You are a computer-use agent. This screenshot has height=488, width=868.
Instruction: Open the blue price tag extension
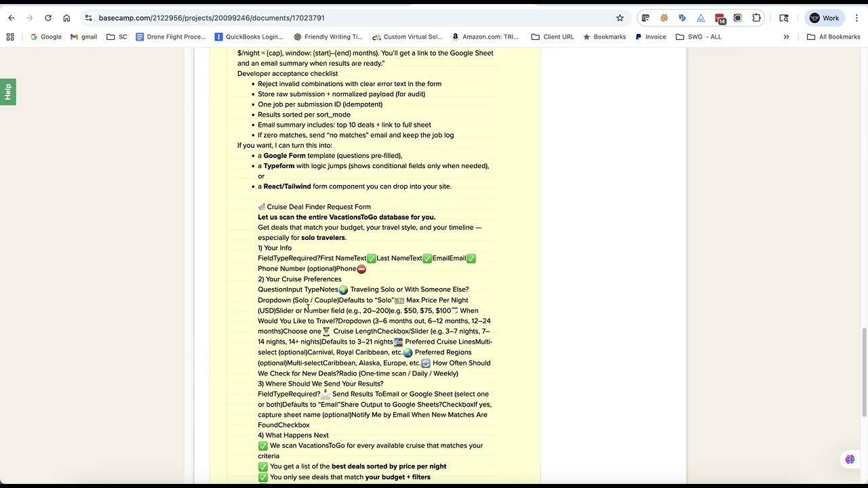point(682,18)
